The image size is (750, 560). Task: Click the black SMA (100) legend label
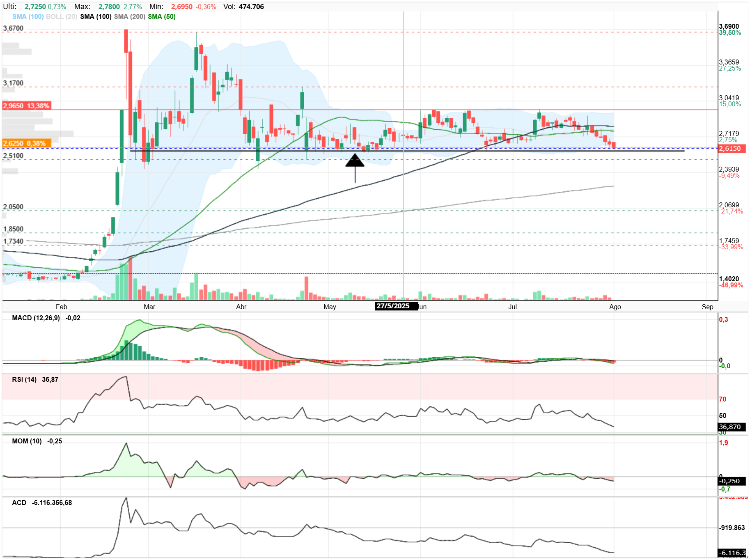[96, 16]
